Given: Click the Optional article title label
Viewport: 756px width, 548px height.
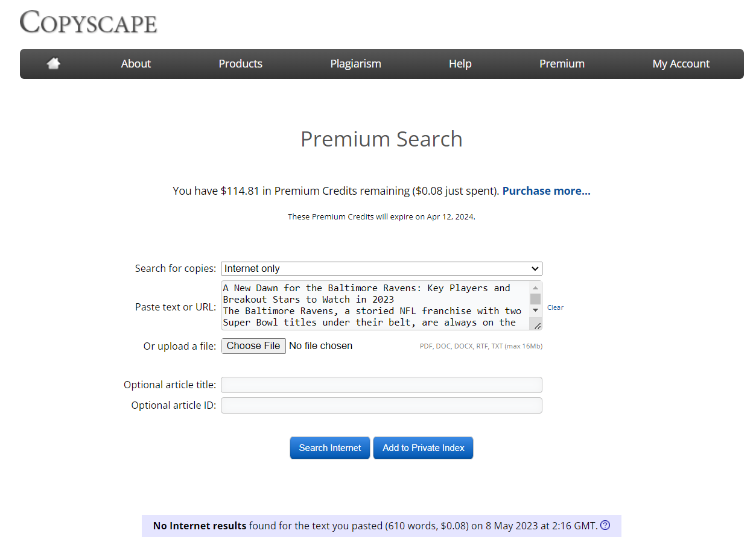Looking at the screenshot, I should 170,385.
